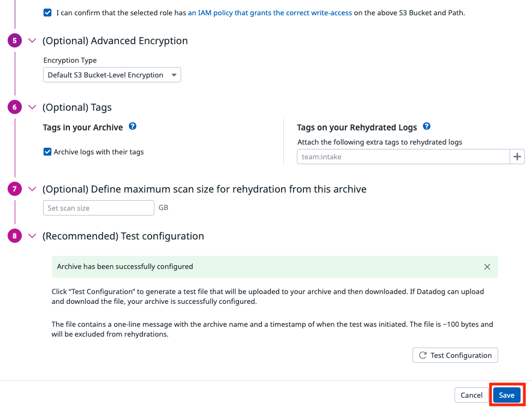Uncheck IAM policy write-access confirmation checkbox
This screenshot has height=407, width=532.
47,13
